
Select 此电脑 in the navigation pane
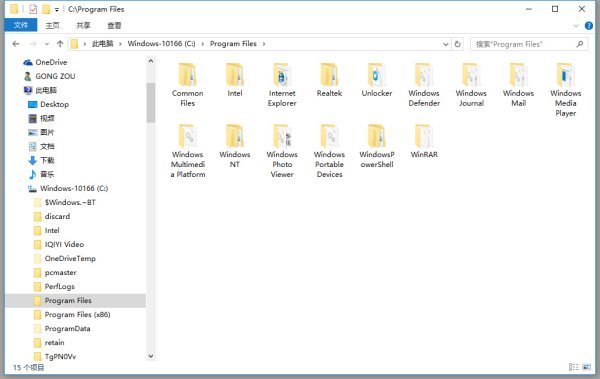click(46, 90)
